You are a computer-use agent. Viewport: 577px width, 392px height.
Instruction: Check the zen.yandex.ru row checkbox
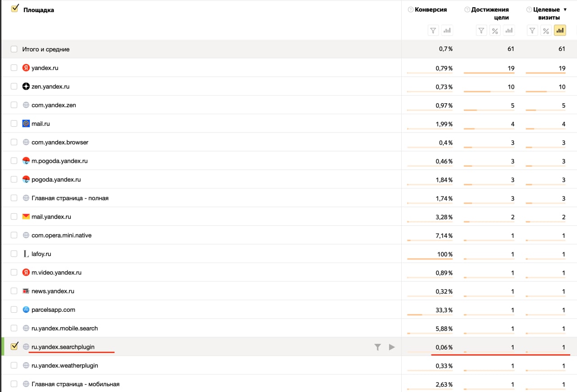coord(14,86)
